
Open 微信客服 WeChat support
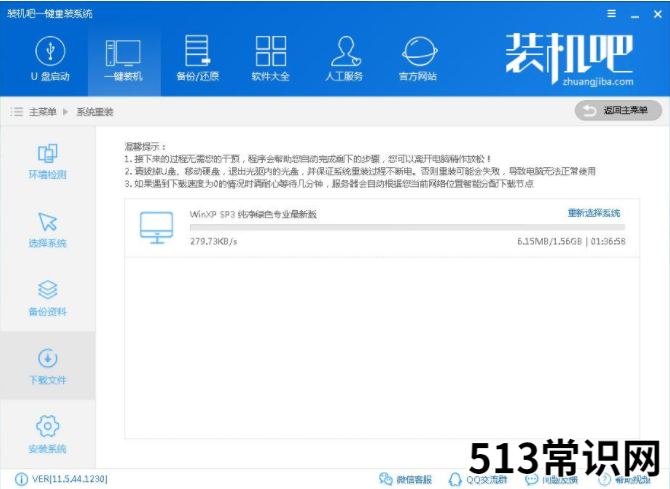(406, 480)
